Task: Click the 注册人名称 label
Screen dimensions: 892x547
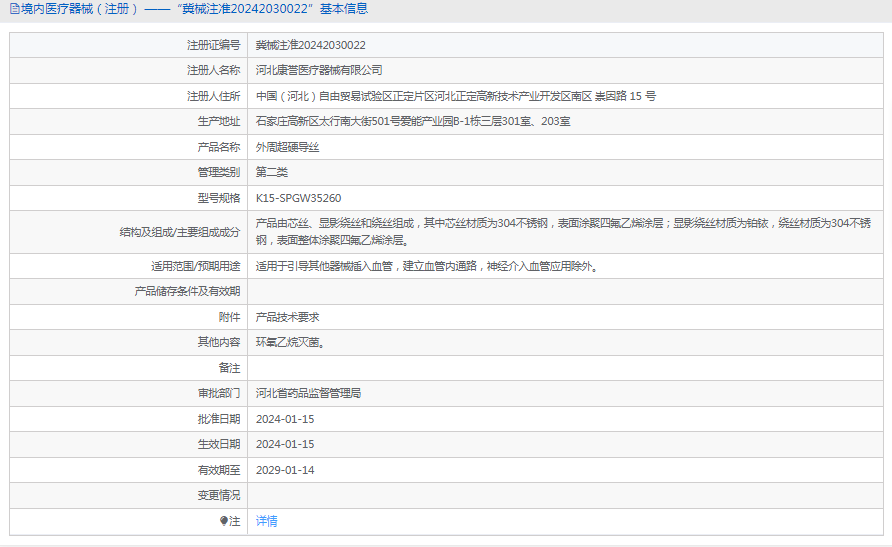Action: pos(213,71)
